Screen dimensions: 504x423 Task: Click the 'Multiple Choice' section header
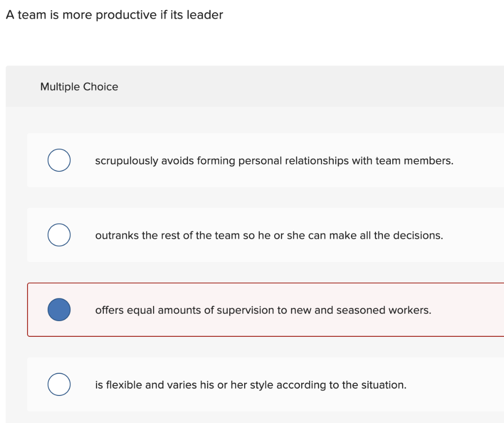[79, 87]
